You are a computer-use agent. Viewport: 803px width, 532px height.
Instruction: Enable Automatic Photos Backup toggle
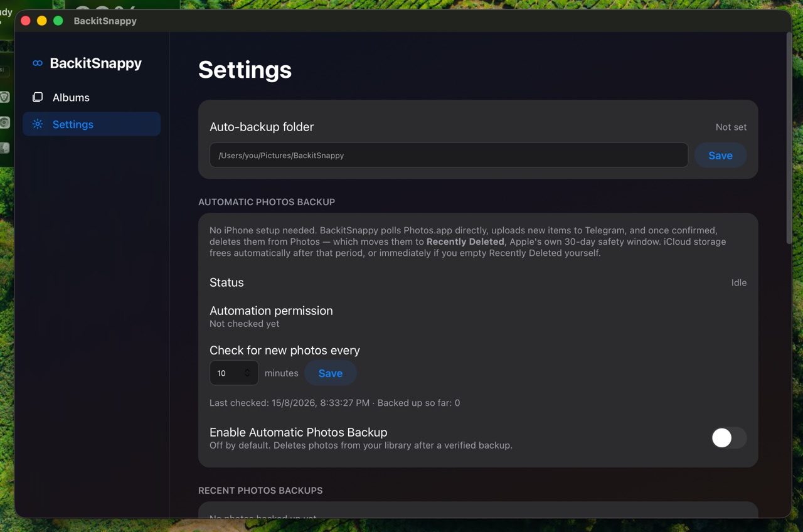[728, 438]
